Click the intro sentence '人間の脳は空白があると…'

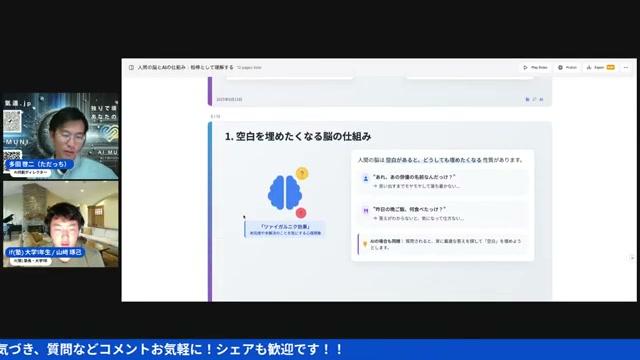tap(440, 160)
